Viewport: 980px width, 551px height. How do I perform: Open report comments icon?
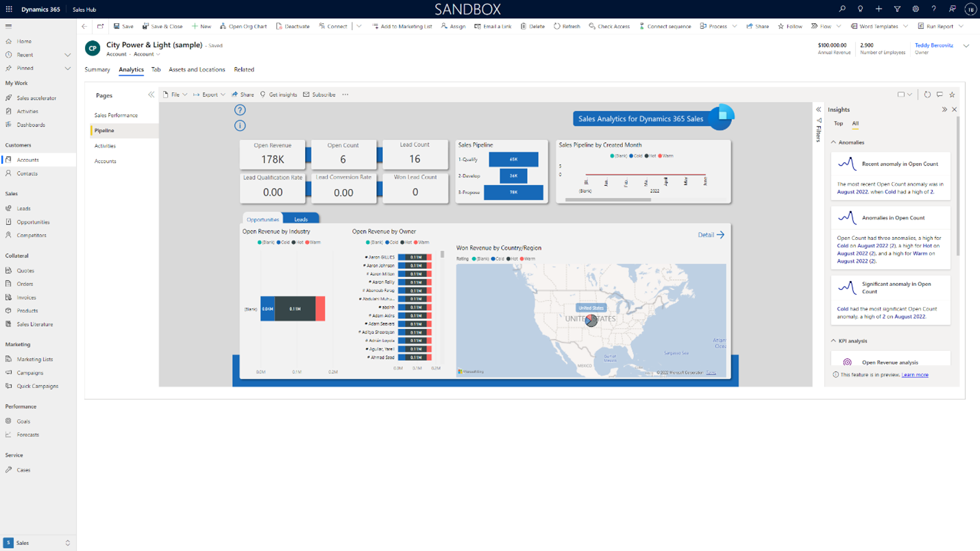[x=940, y=95]
